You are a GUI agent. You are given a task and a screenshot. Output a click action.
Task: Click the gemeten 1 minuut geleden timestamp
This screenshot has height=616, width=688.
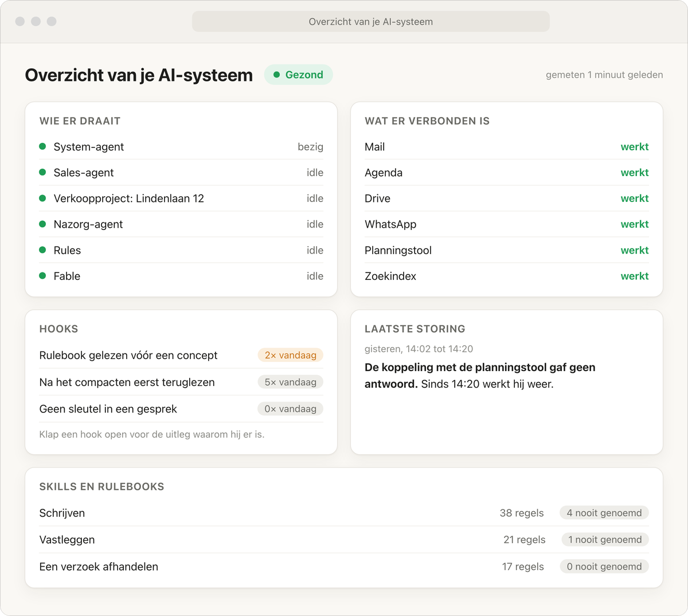[604, 75]
